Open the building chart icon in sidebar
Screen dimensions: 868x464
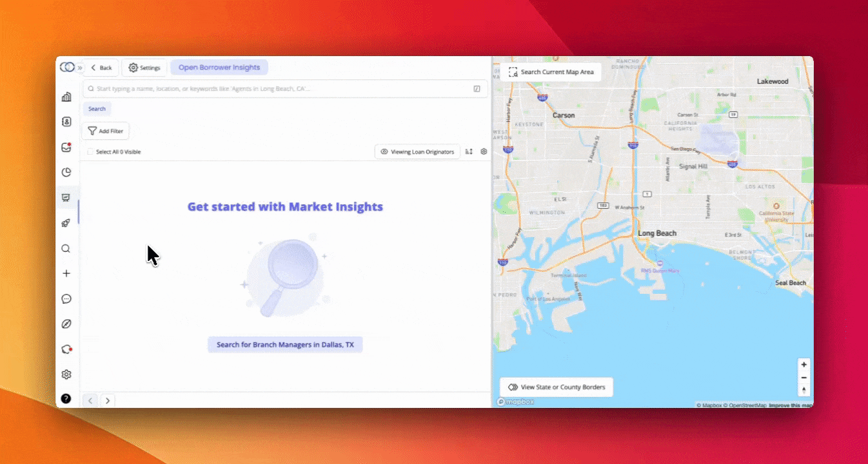66,97
